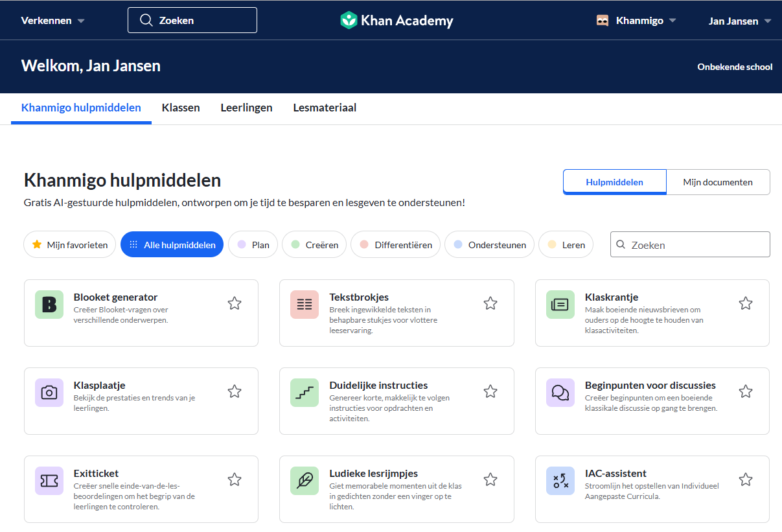782x532 pixels.
Task: Favorite Ludieke lesrijmpjes with its star
Action: click(490, 480)
